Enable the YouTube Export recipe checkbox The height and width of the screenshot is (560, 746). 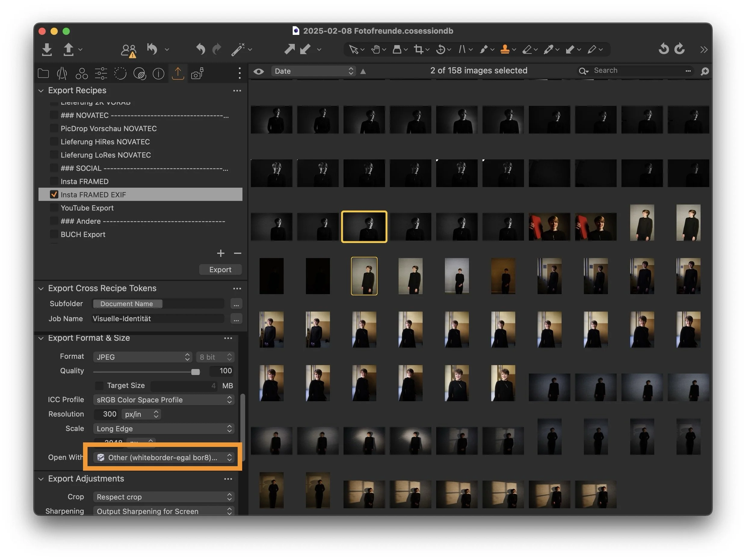tap(54, 208)
